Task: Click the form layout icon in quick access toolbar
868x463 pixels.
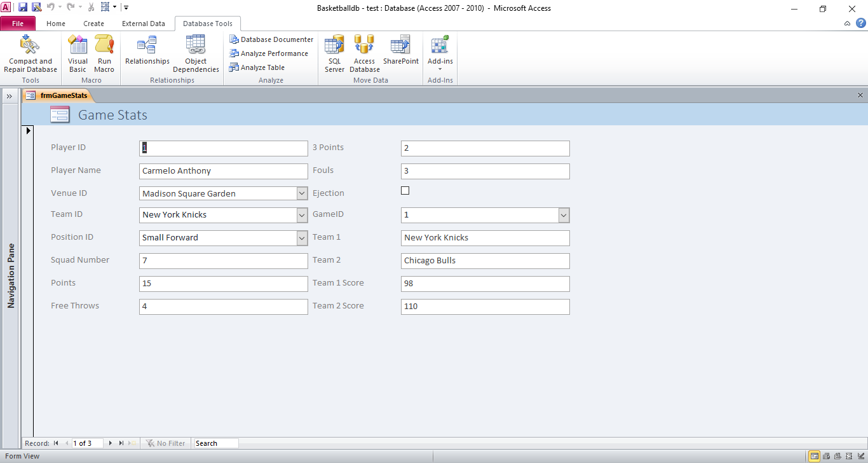Action: (105, 8)
